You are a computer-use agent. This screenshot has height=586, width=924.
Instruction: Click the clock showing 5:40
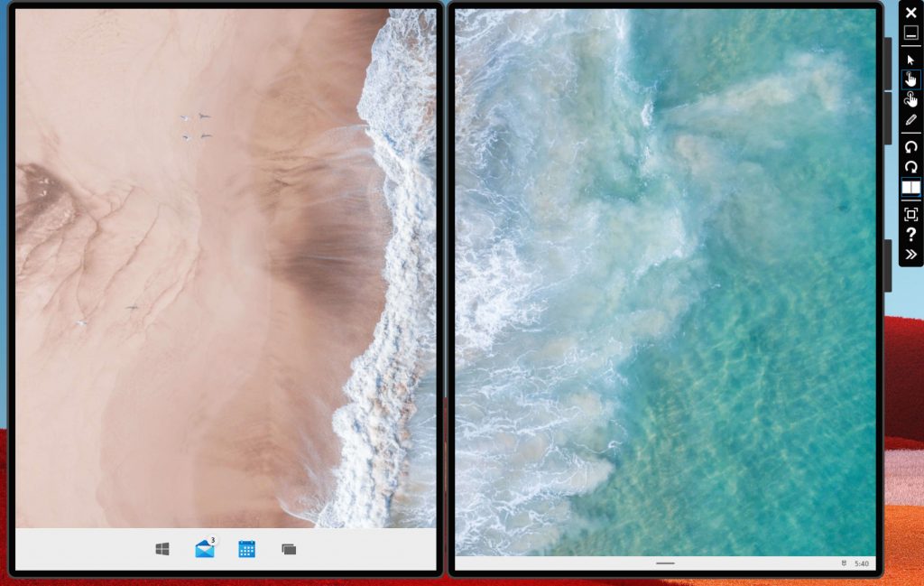(x=861, y=563)
